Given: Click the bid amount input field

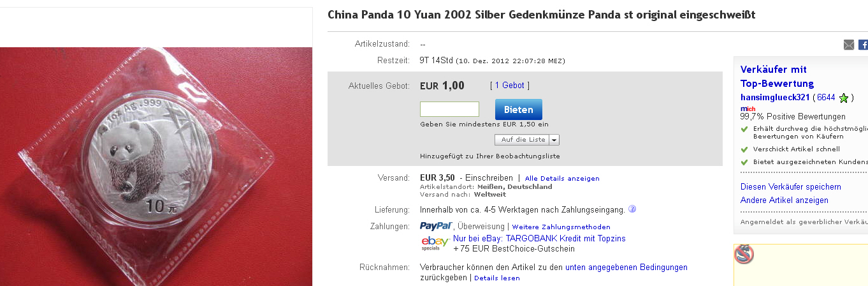Looking at the screenshot, I should point(449,109).
